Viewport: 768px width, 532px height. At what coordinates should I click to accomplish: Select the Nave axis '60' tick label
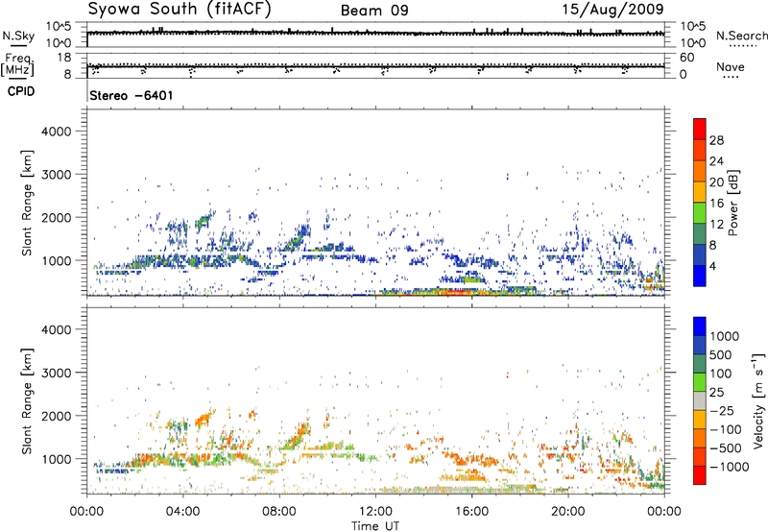[687, 58]
